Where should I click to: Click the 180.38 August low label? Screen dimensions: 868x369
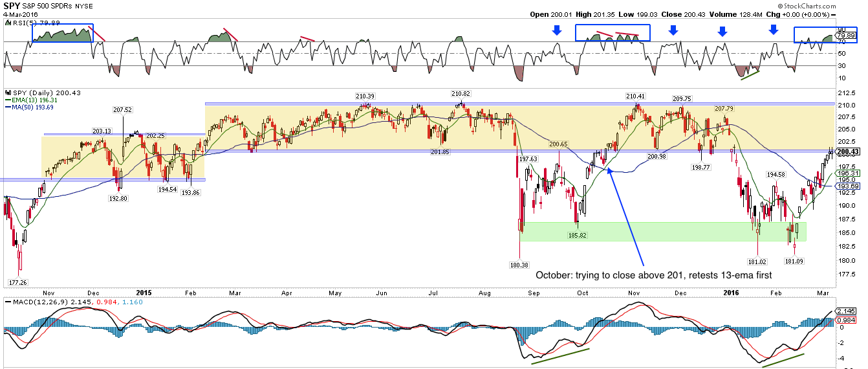click(x=520, y=265)
